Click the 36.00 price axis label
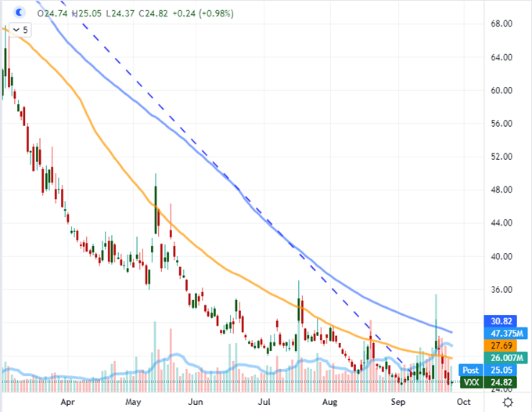Screen dimensions: 532x412 501,289
